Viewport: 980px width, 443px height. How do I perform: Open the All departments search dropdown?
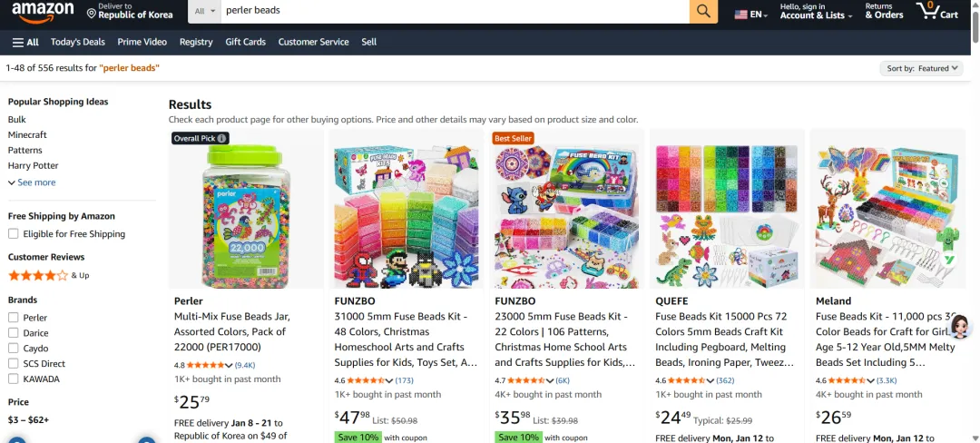click(205, 11)
